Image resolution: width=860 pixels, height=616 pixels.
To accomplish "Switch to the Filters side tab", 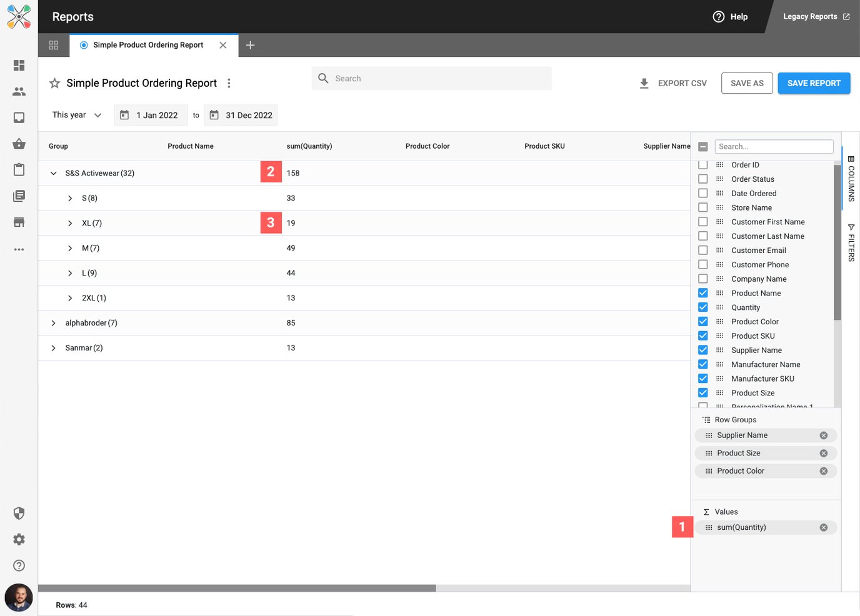I will point(851,242).
